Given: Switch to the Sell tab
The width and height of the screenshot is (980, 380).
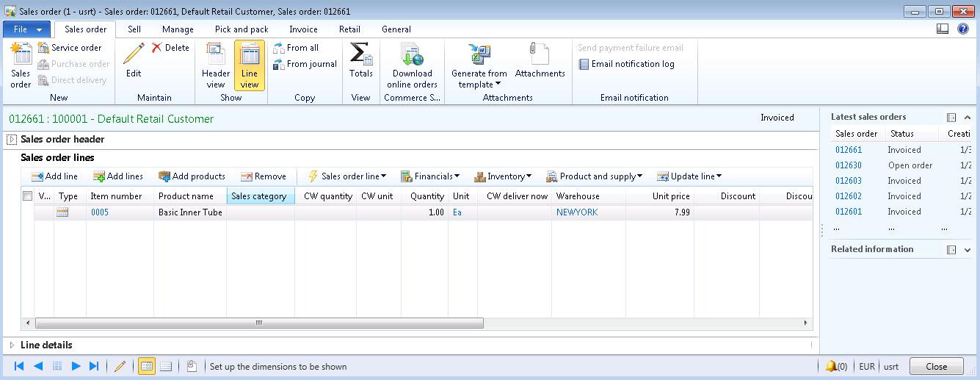Looking at the screenshot, I should 134,29.
